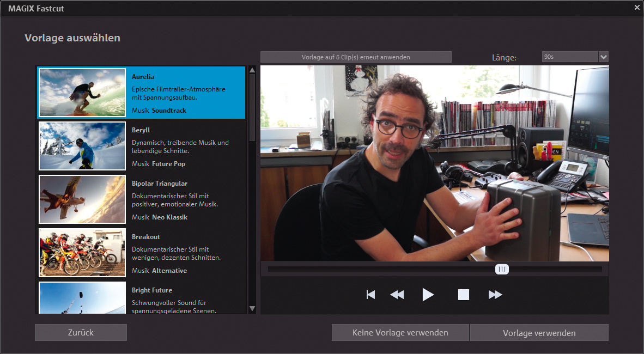The width and height of the screenshot is (644, 354).
Task: Click the Musik Neo Klassik label
Action: (x=159, y=217)
